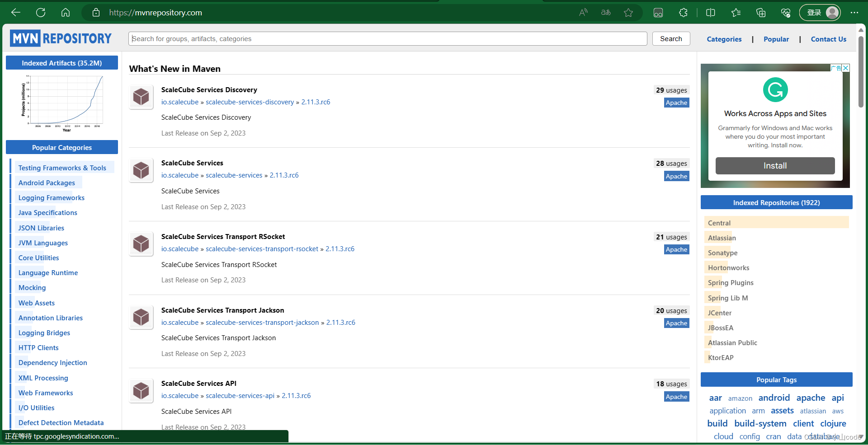The height and width of the screenshot is (445, 868).
Task: Add page to favorites star icon
Action: 628,13
